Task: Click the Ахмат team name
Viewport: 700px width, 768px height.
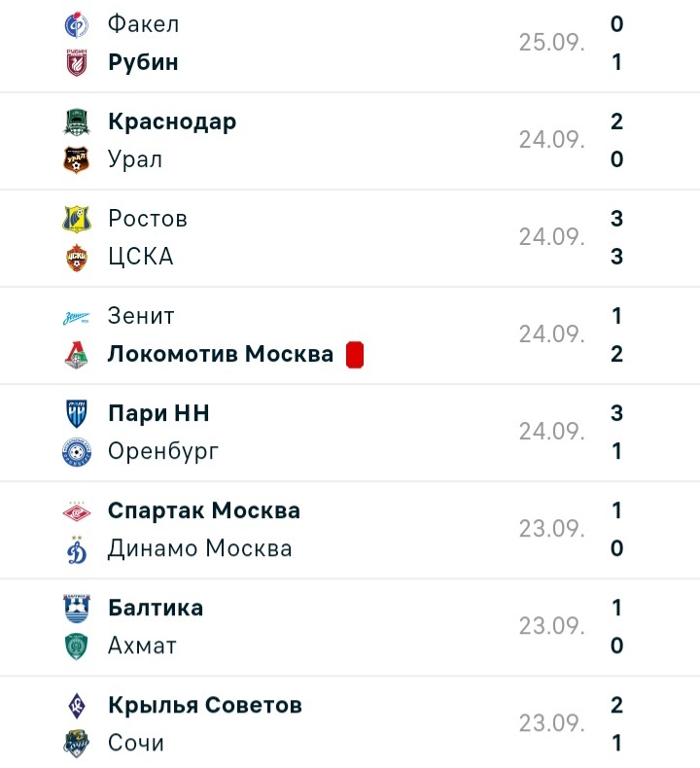Action: click(x=142, y=646)
